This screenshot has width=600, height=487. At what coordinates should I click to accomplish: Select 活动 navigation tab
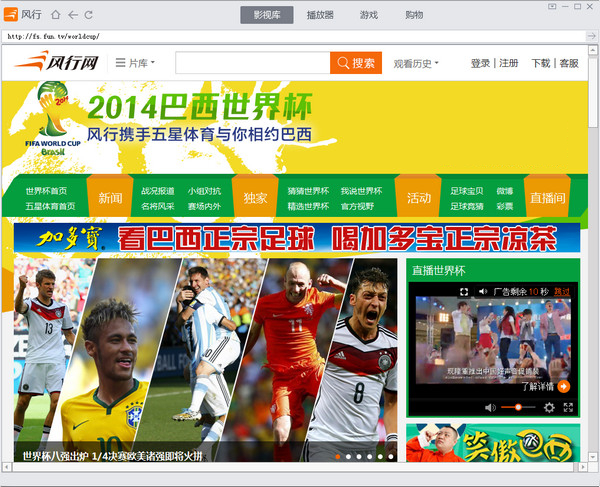point(418,198)
